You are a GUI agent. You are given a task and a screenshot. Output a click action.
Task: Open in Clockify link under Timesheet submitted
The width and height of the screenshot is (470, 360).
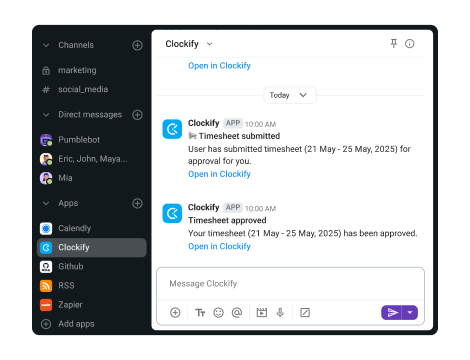point(219,174)
